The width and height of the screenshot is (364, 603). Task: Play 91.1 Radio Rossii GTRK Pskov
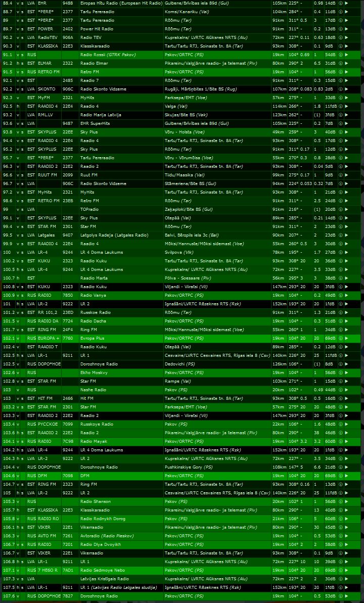[x=347, y=55]
